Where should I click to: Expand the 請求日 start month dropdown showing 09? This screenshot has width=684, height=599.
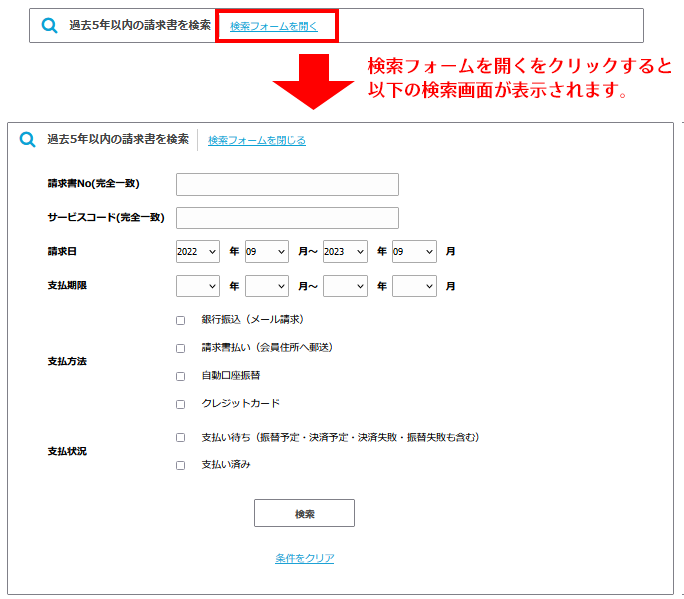266,252
